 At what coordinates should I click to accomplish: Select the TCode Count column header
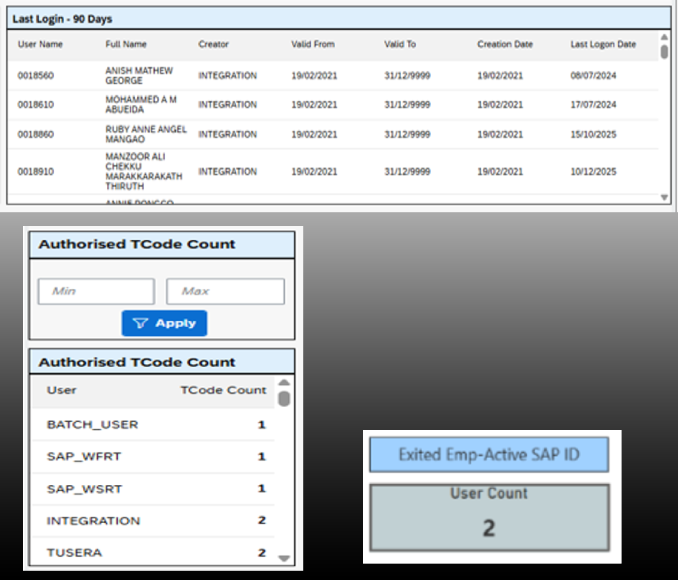pos(223,390)
